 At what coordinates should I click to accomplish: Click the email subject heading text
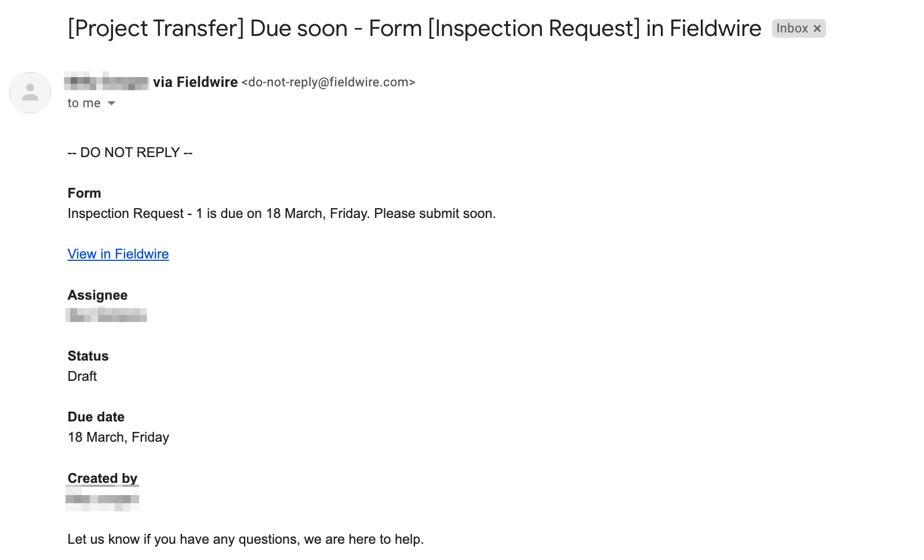414,28
